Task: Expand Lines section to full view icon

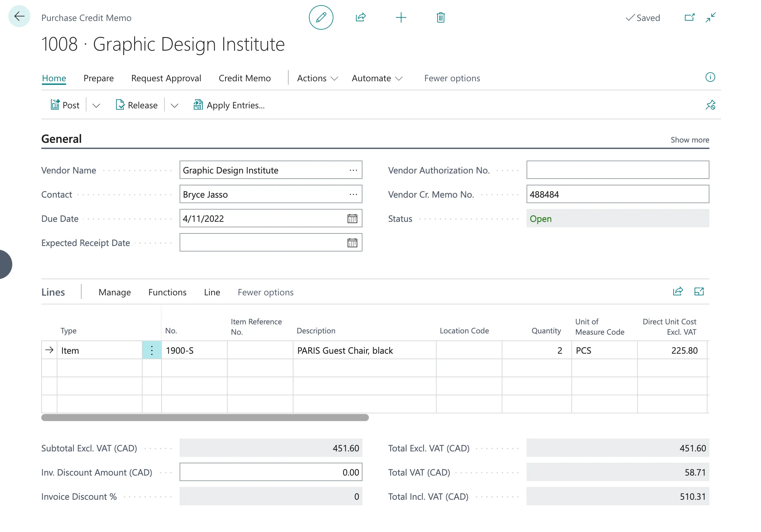Action: pyautogui.click(x=699, y=291)
